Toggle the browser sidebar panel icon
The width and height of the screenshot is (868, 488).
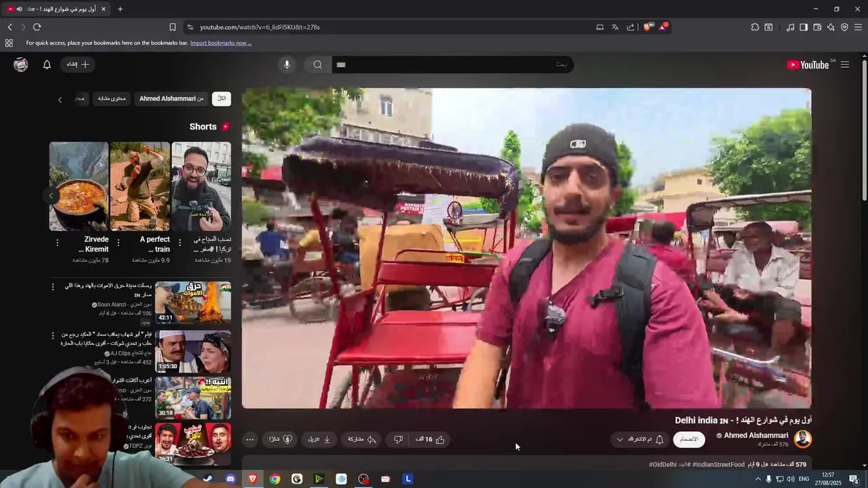(804, 27)
